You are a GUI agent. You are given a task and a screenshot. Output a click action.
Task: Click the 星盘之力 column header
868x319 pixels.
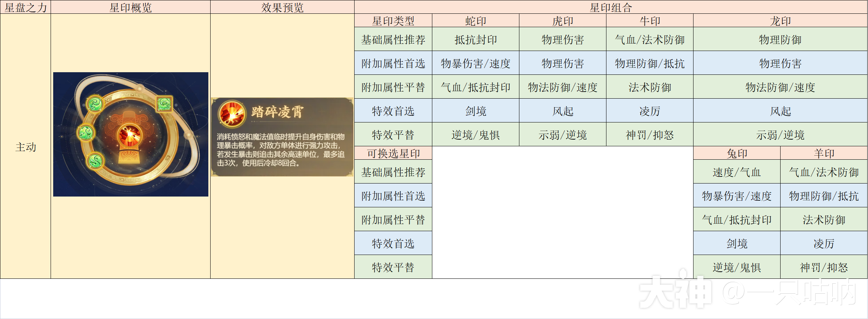[26, 7]
